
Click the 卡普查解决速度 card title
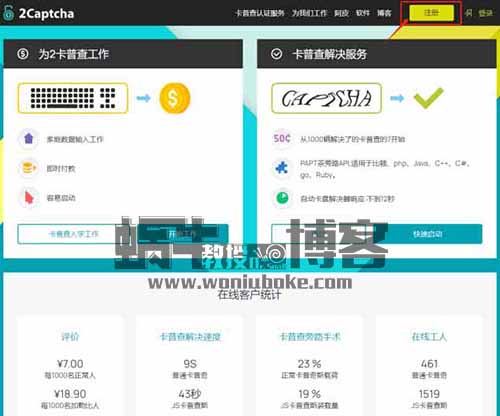coord(190,337)
